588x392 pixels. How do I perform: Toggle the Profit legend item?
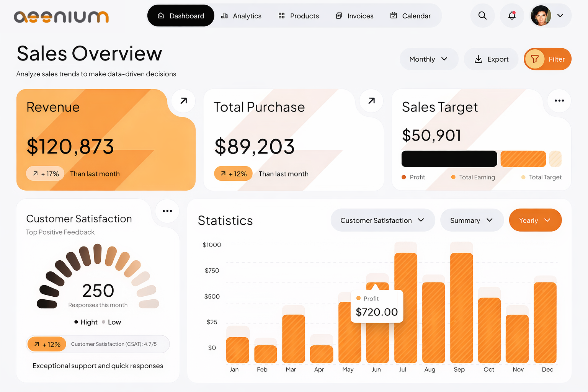413,177
